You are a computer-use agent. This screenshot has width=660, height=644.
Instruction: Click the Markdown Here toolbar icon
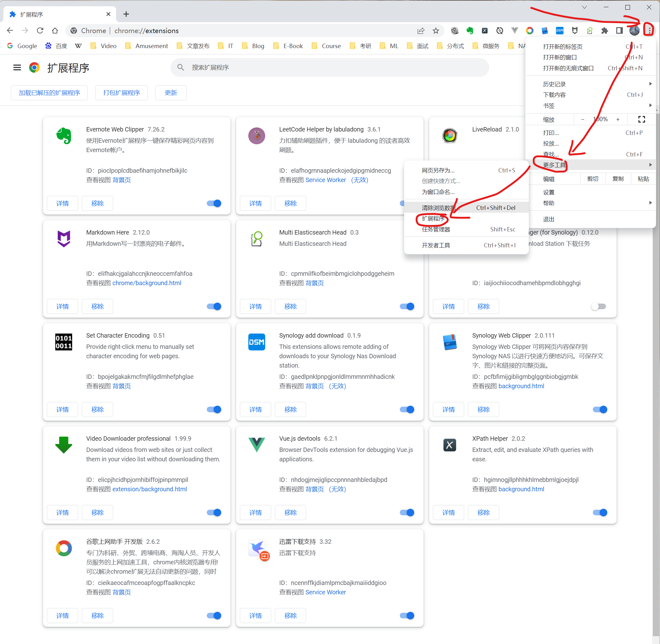pyautogui.click(x=574, y=31)
